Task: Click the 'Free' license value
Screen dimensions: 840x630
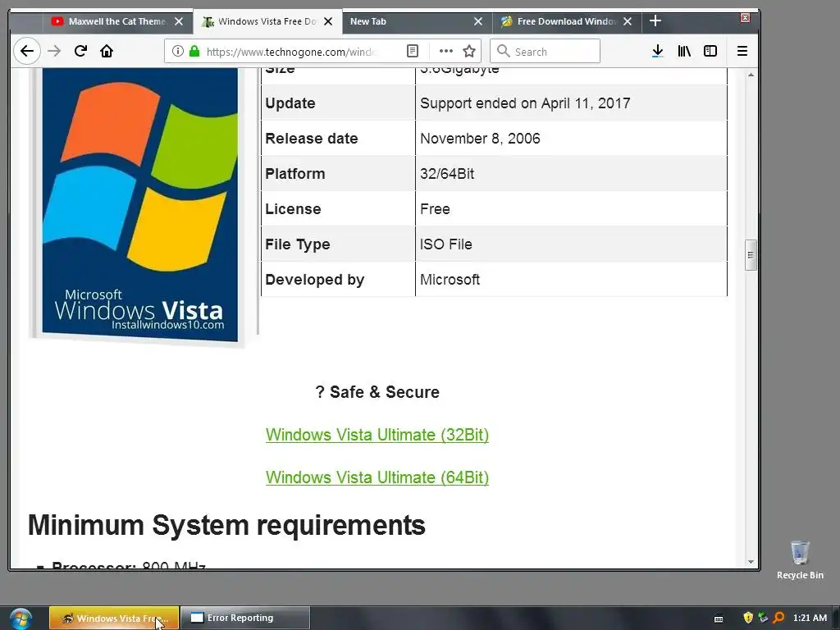Action: point(435,209)
